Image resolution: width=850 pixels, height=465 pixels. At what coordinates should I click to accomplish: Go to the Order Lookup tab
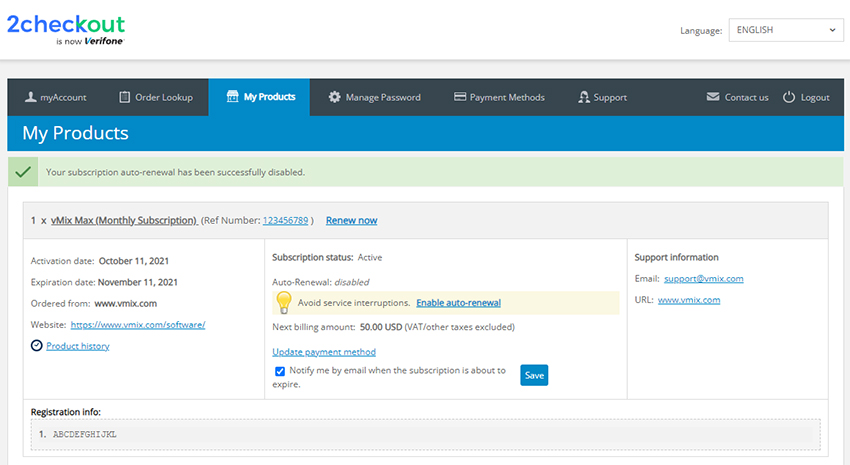click(x=156, y=98)
